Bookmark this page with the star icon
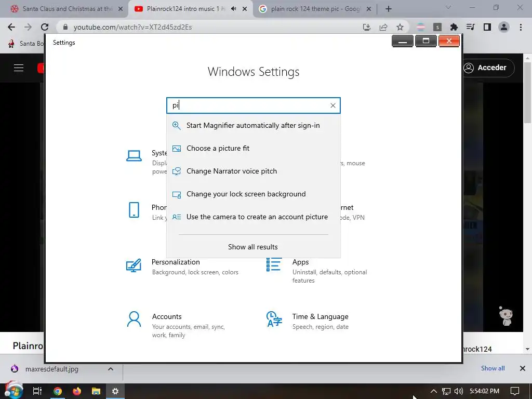The height and width of the screenshot is (399, 532). point(400,27)
